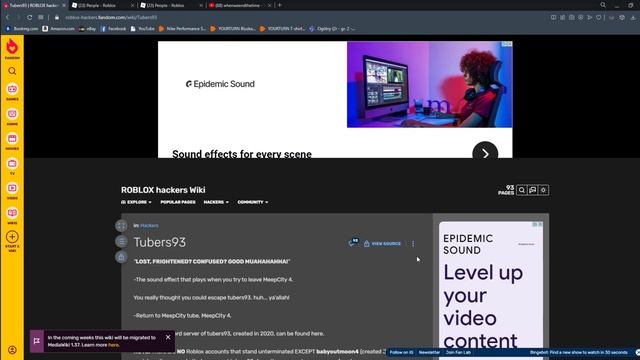Click the heart favorites icon in toolbar
Viewport: 640px width, 360px height.
(x=599, y=18)
